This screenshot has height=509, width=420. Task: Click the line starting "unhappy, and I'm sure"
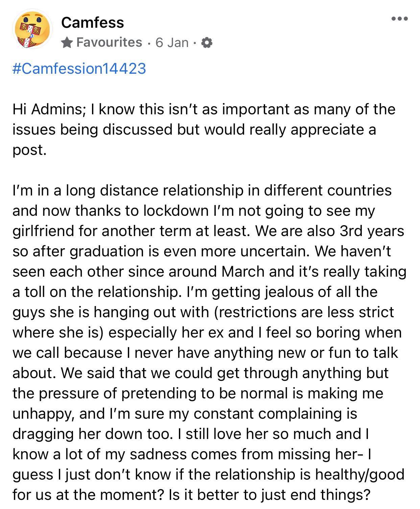(x=185, y=414)
